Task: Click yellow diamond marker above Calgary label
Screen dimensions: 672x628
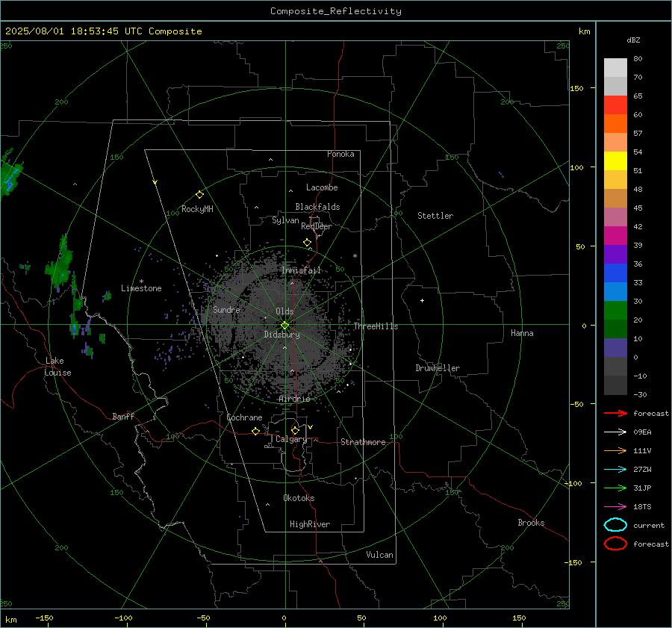Action: (x=295, y=430)
